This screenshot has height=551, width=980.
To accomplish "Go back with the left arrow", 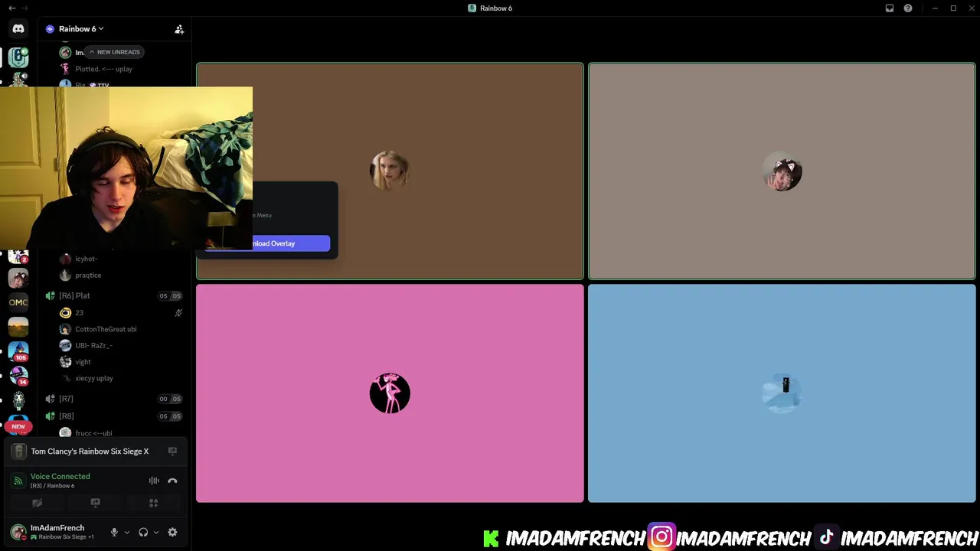I will (11, 8).
